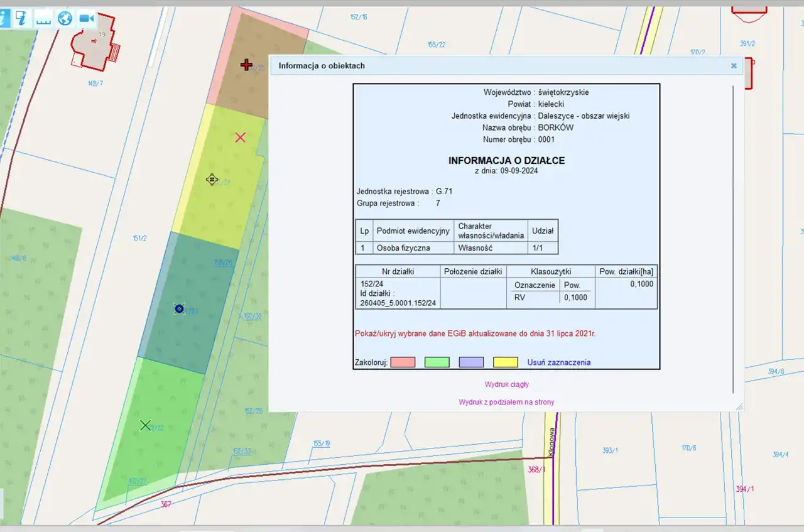Close the 'Informacja o obiektach' dialog
The width and height of the screenshot is (804, 532).
click(x=733, y=65)
